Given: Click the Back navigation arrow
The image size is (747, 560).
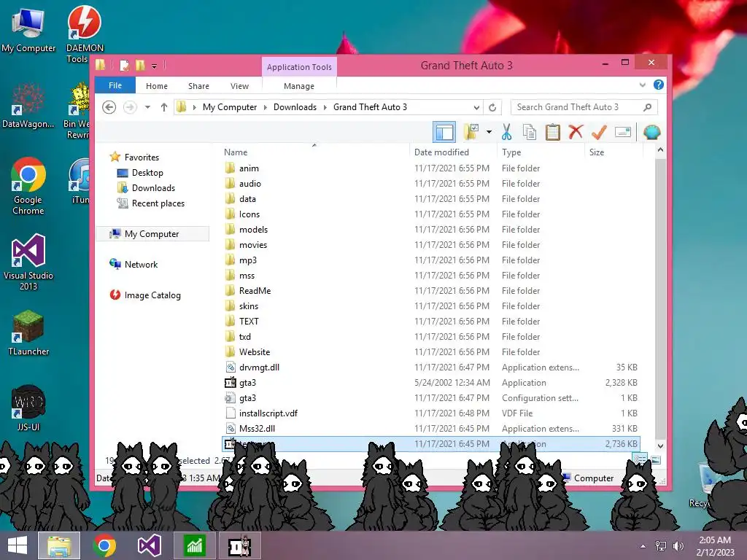Looking at the screenshot, I should 109,107.
